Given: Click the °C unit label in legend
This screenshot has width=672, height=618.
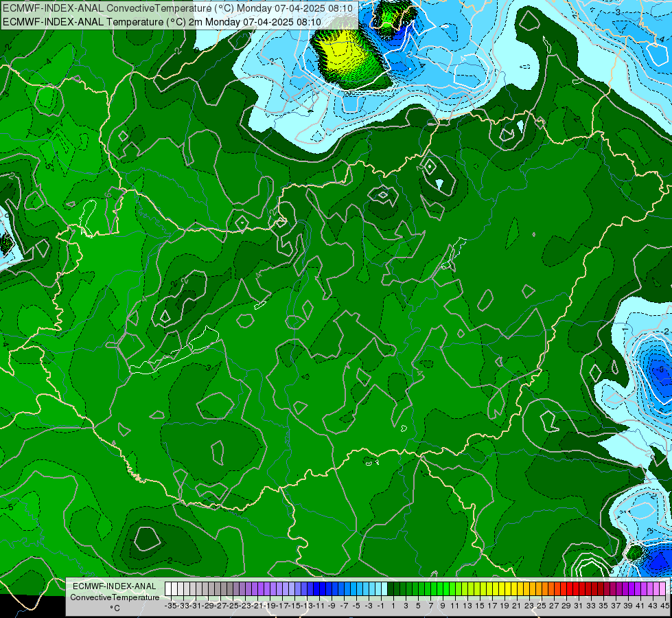Looking at the screenshot, I should [115, 608].
